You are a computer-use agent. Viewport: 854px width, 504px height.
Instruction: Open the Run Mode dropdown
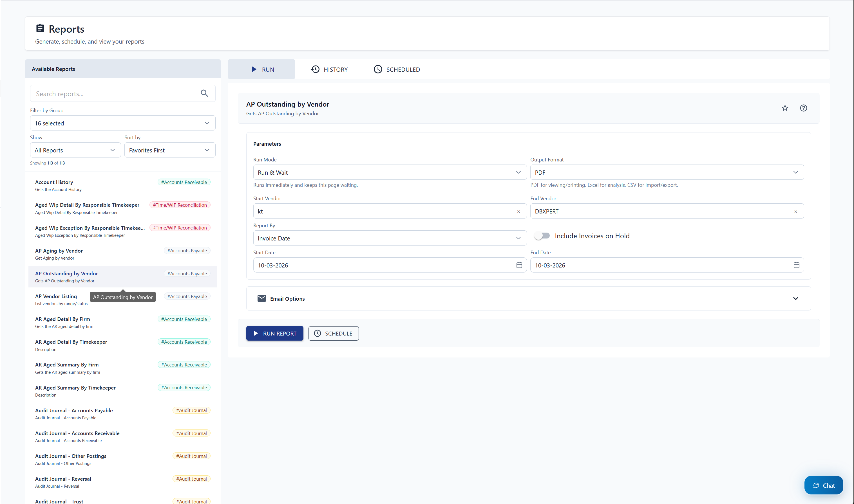390,172
